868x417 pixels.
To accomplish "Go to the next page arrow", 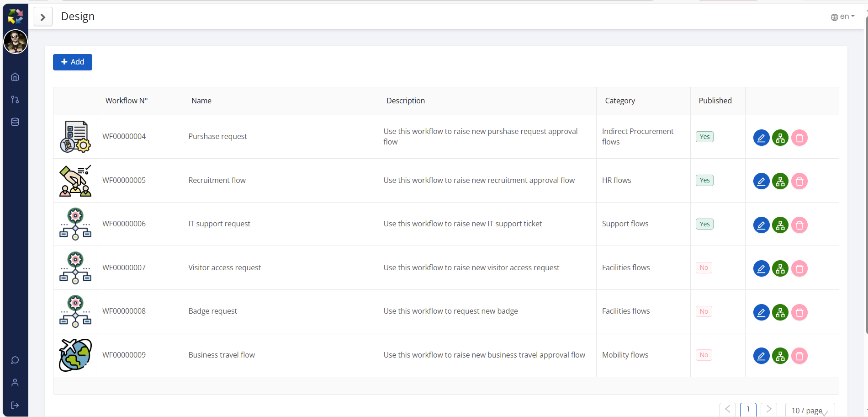I will pyautogui.click(x=769, y=410).
